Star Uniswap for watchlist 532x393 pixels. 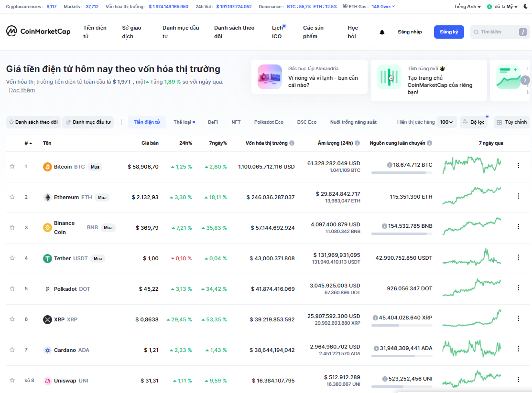12,380
